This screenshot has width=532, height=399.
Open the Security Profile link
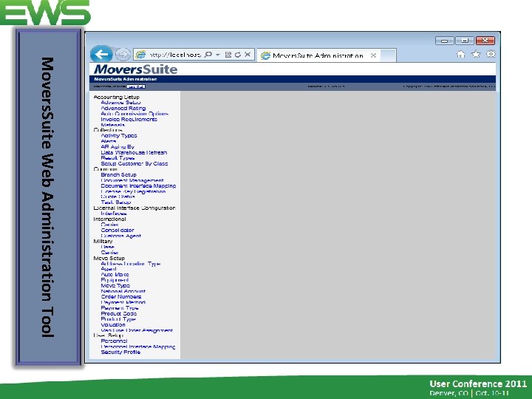(x=120, y=352)
